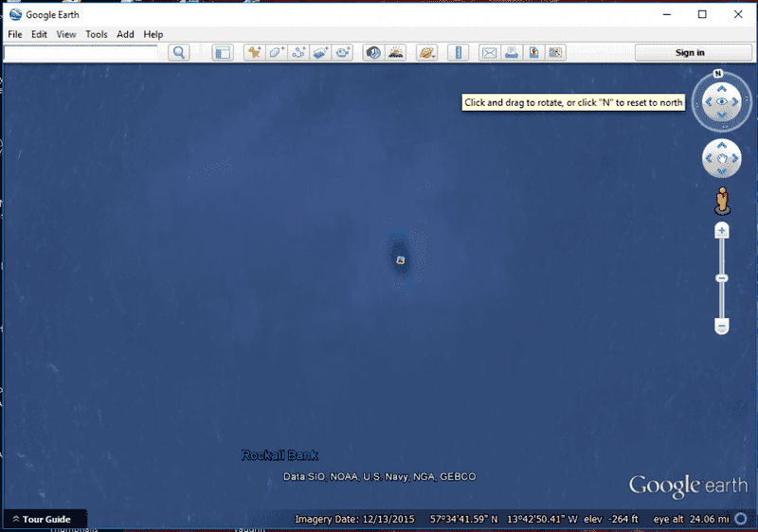Click in the search input field

coord(81,52)
